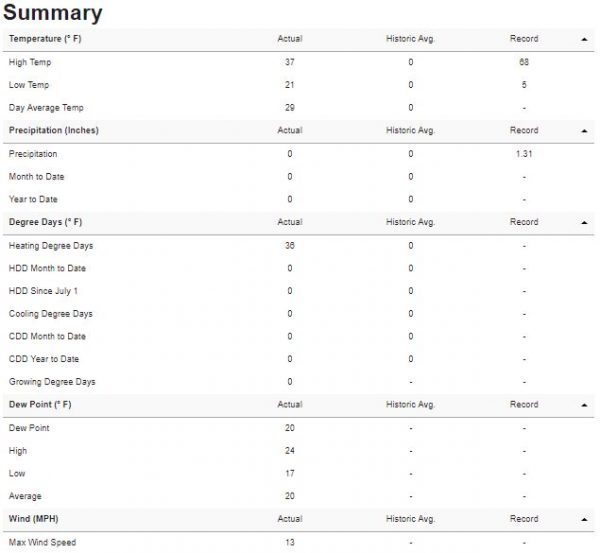This screenshot has height=553, width=600.
Task: Click Record header in Degree Days section
Action: click(x=524, y=222)
